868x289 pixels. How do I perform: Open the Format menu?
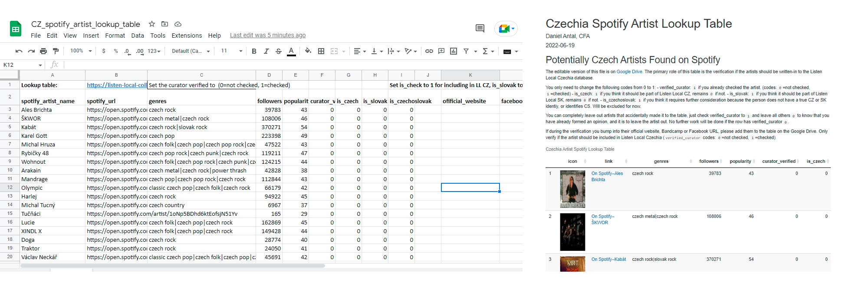[x=115, y=36]
